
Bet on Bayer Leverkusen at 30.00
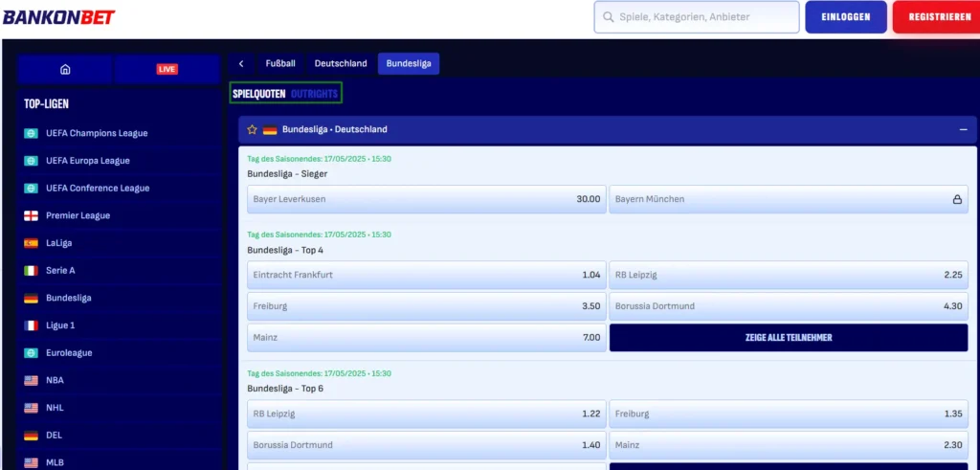[427, 199]
